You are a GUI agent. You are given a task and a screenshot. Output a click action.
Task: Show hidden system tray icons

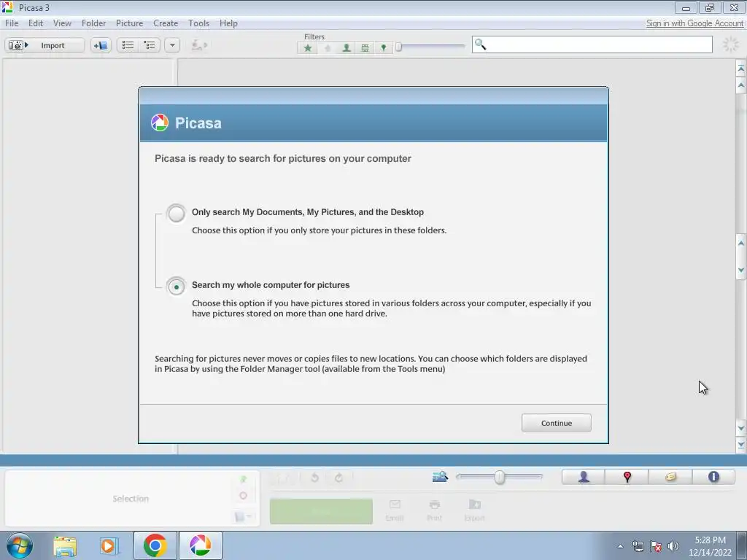click(x=620, y=546)
